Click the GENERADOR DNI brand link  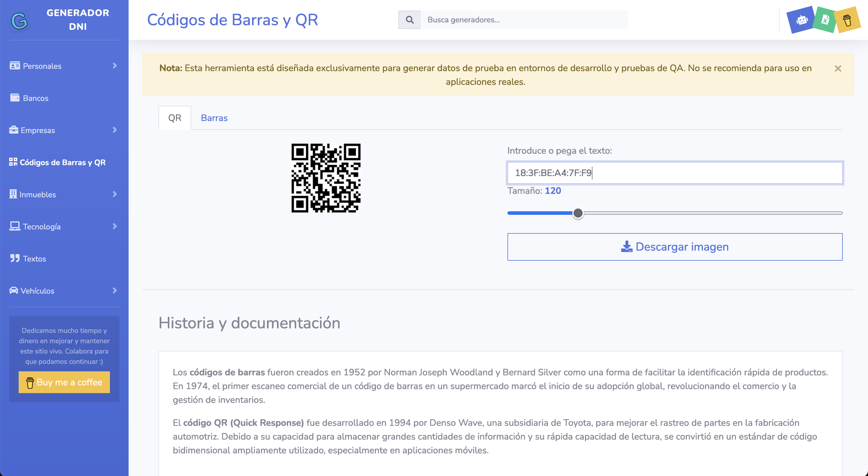pyautogui.click(x=78, y=19)
